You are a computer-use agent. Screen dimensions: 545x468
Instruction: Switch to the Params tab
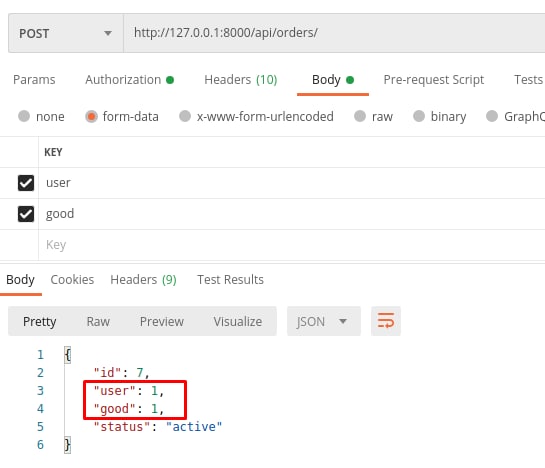point(34,80)
